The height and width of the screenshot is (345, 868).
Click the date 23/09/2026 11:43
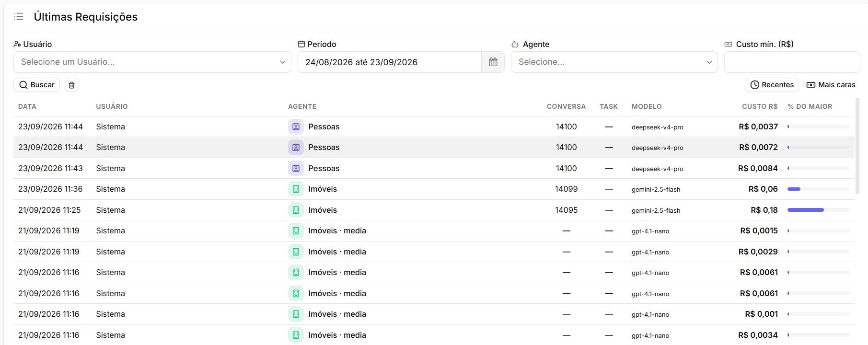[x=50, y=169]
